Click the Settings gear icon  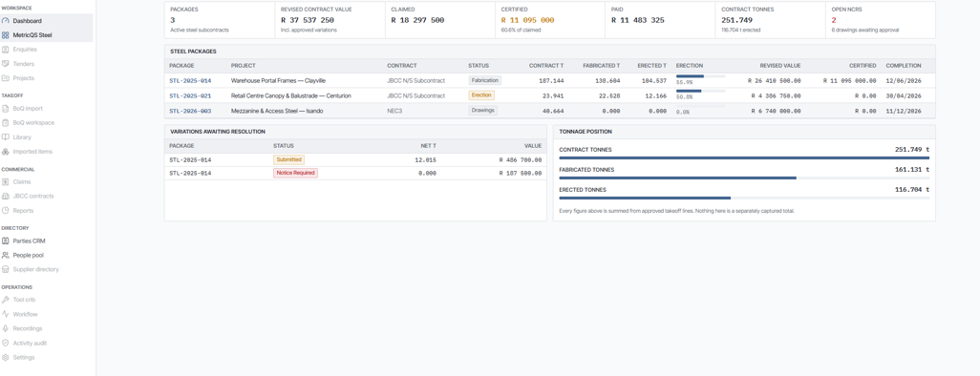(x=6, y=357)
